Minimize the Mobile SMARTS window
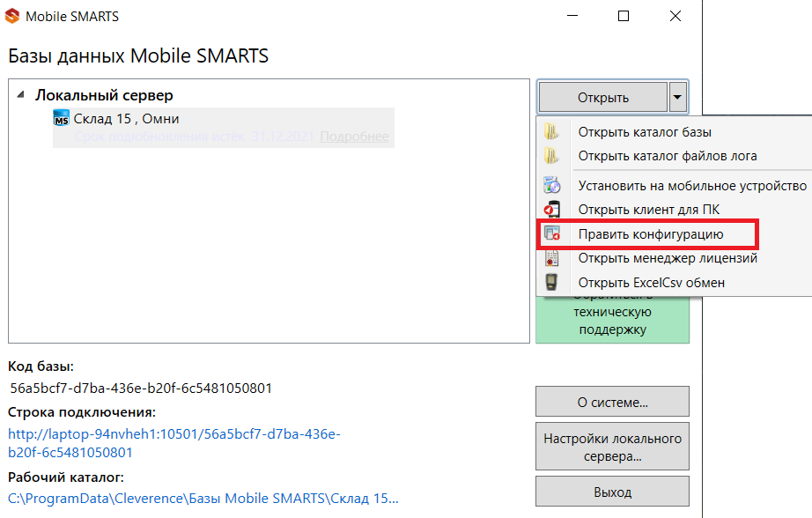The width and height of the screenshot is (812, 518). (572, 16)
